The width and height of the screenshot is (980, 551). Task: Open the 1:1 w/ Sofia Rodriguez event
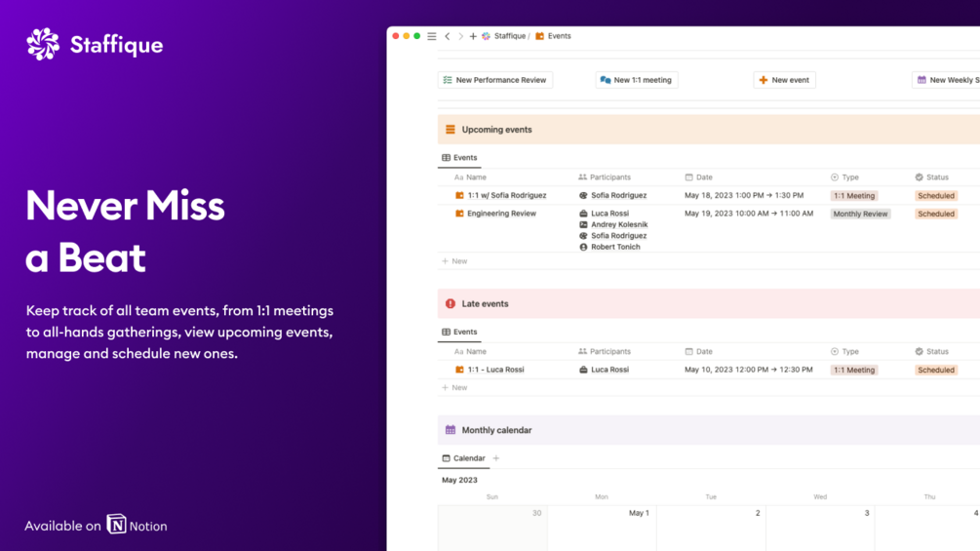(507, 196)
